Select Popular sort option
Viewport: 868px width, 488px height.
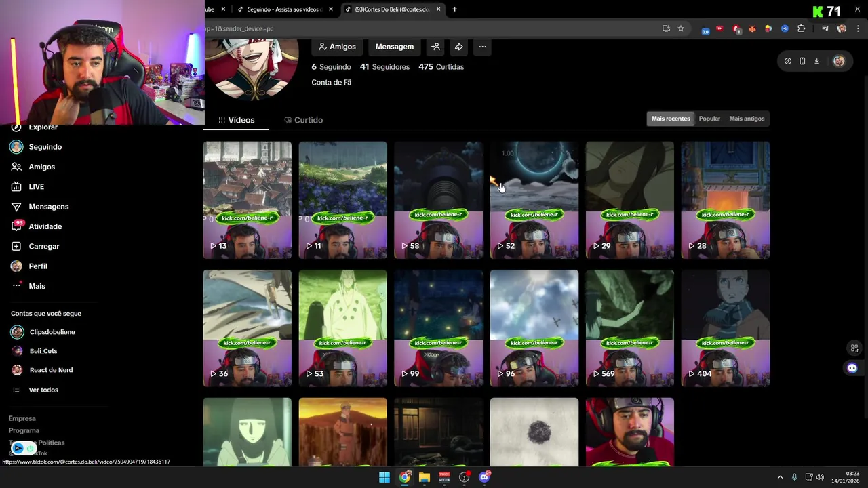pos(709,119)
